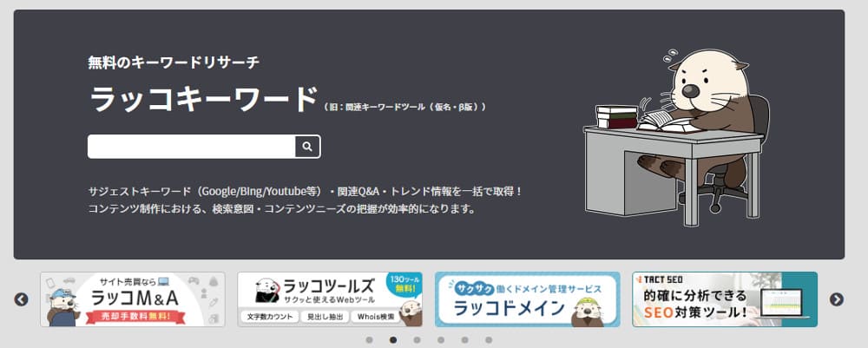Select the second (active) carousel dot

point(393,339)
